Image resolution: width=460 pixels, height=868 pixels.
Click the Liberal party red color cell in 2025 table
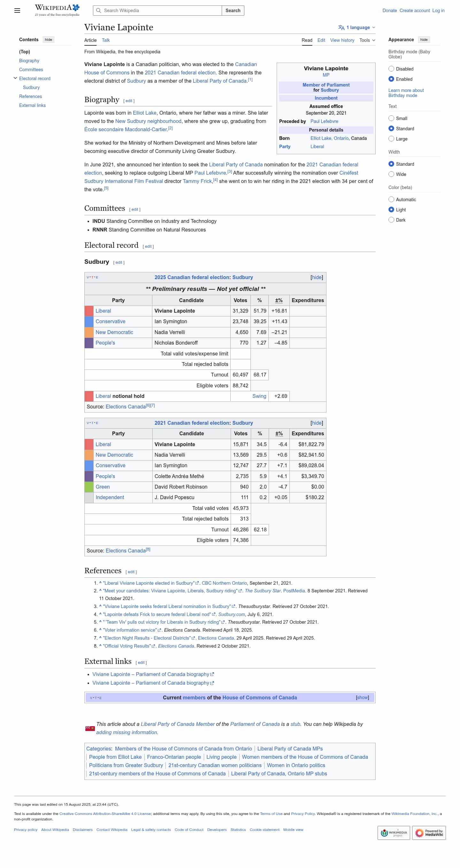click(89, 311)
